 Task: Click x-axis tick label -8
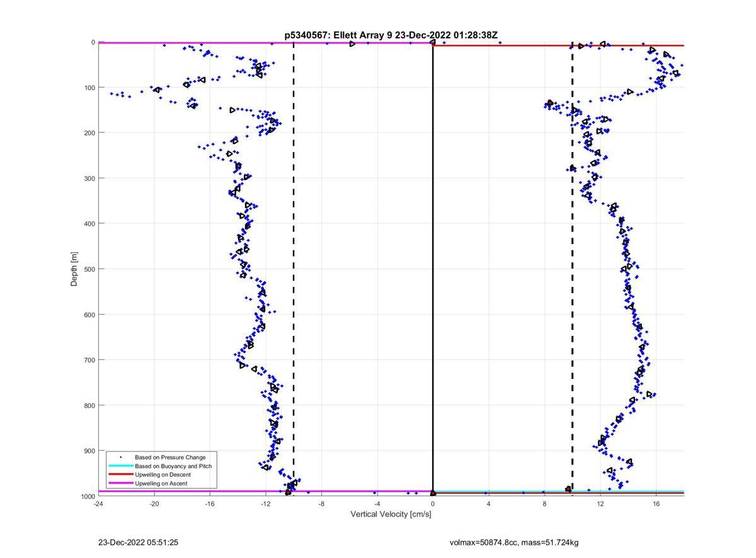pyautogui.click(x=321, y=504)
